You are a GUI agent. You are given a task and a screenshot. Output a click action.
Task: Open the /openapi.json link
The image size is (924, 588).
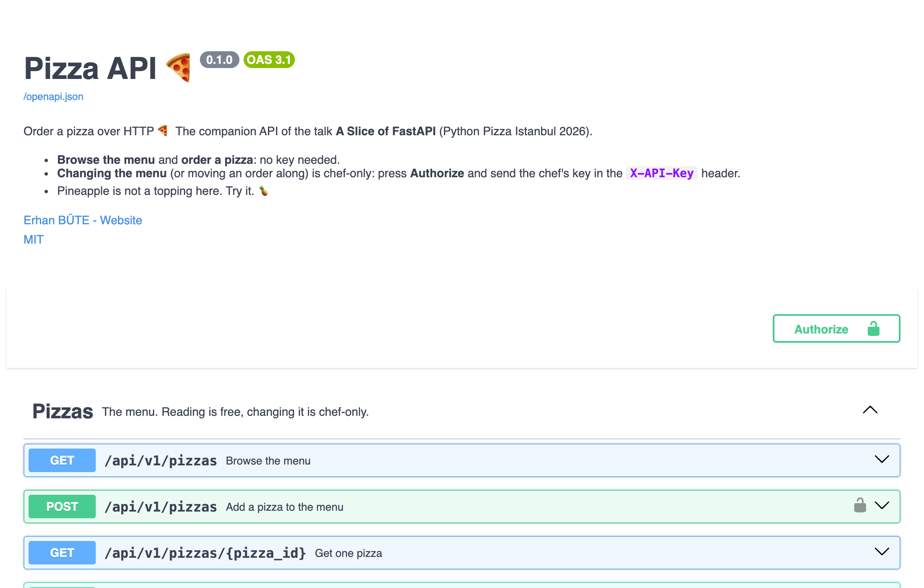point(53,97)
